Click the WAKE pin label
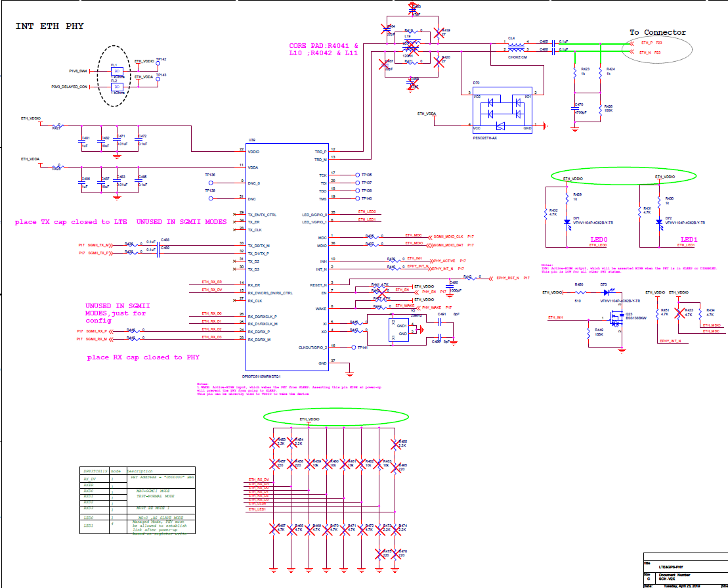 (x=321, y=309)
